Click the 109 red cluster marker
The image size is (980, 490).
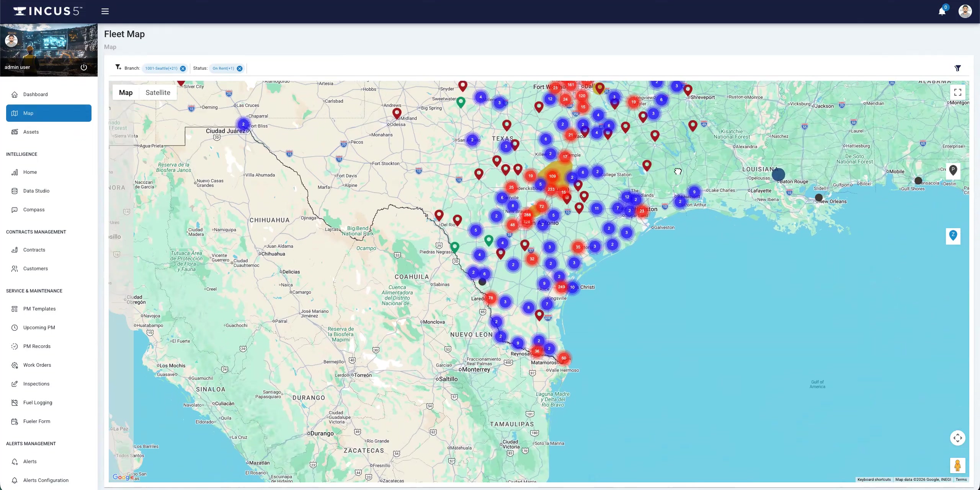coord(552,176)
